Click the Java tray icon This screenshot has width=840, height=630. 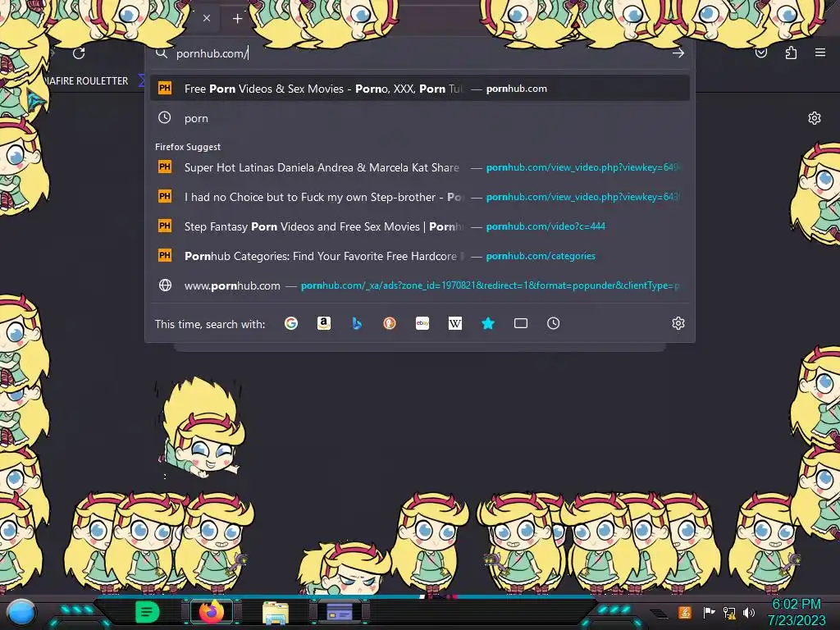pos(684,612)
